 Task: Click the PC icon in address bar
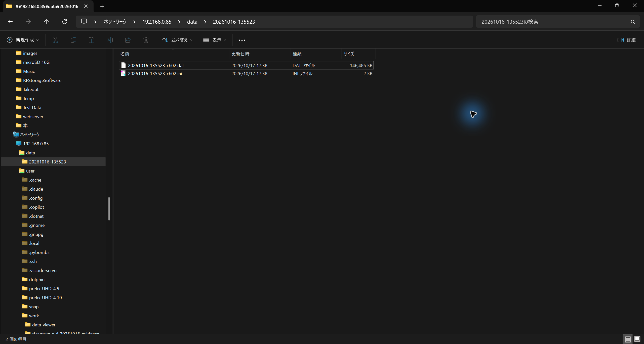[84, 22]
